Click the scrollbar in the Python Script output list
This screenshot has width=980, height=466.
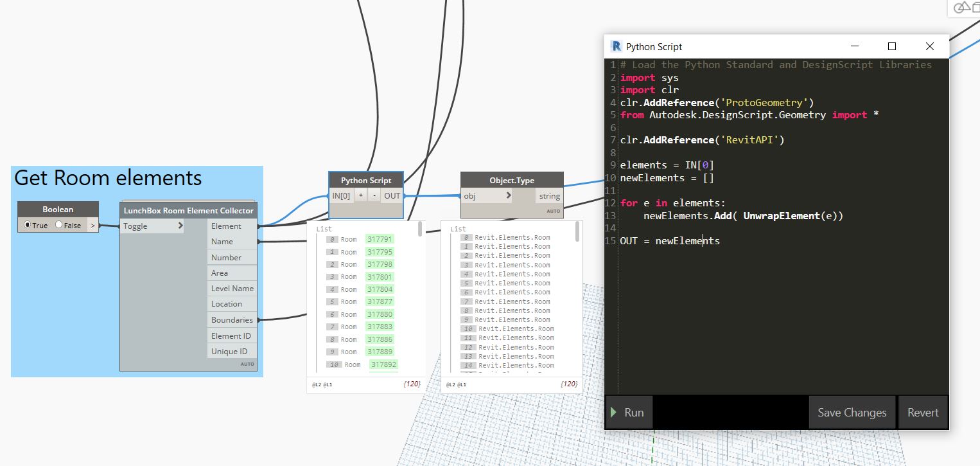click(x=421, y=229)
